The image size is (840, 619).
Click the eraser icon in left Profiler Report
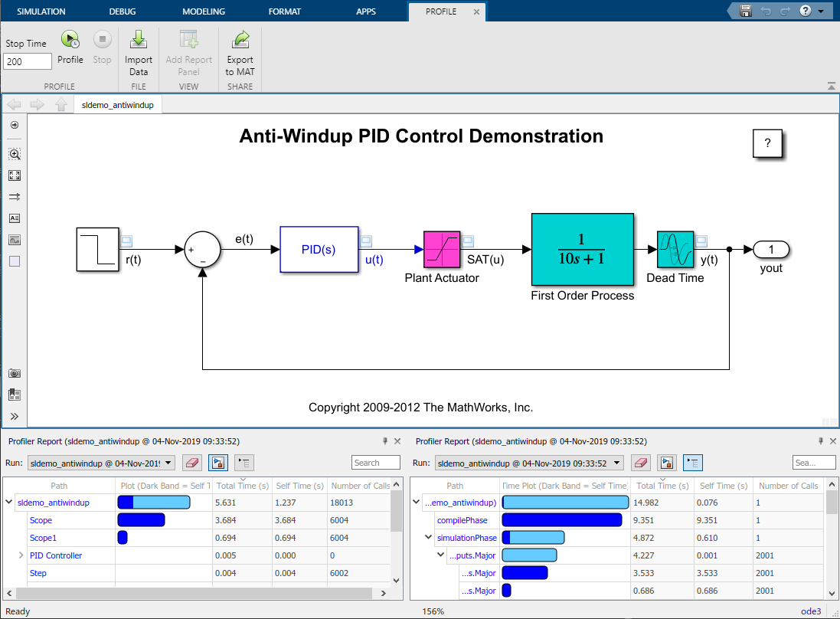pos(191,463)
